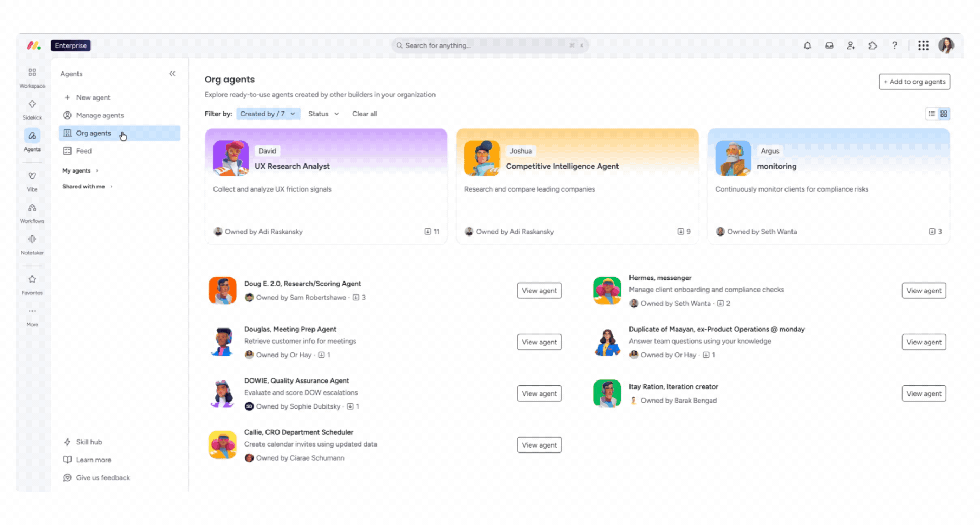Open the nine-dot products switcher

click(923, 45)
